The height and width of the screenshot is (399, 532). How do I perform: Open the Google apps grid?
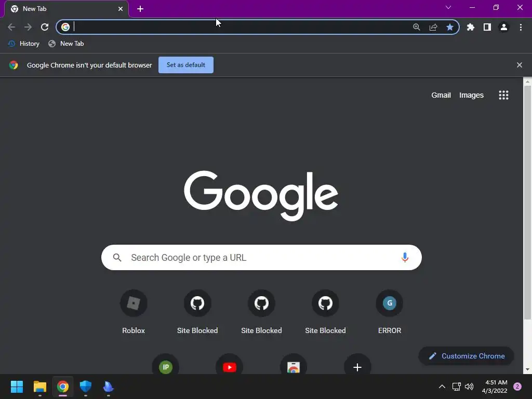503,95
